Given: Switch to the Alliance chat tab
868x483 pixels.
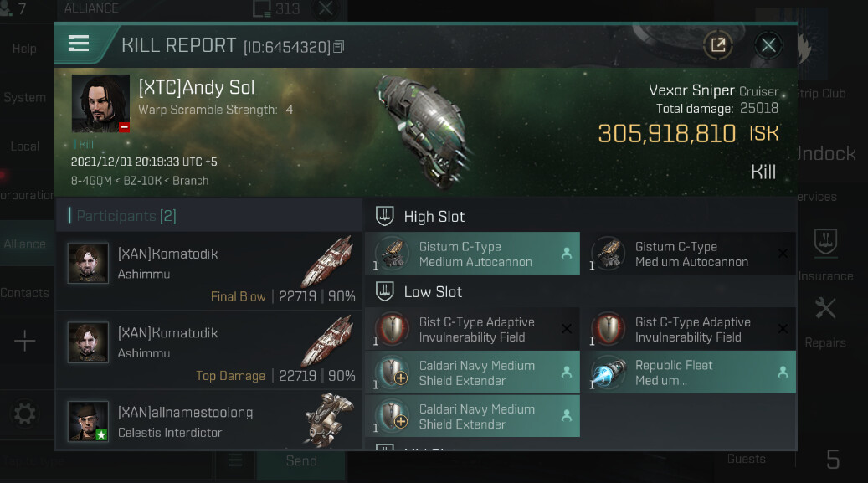Looking at the screenshot, I should [25, 244].
